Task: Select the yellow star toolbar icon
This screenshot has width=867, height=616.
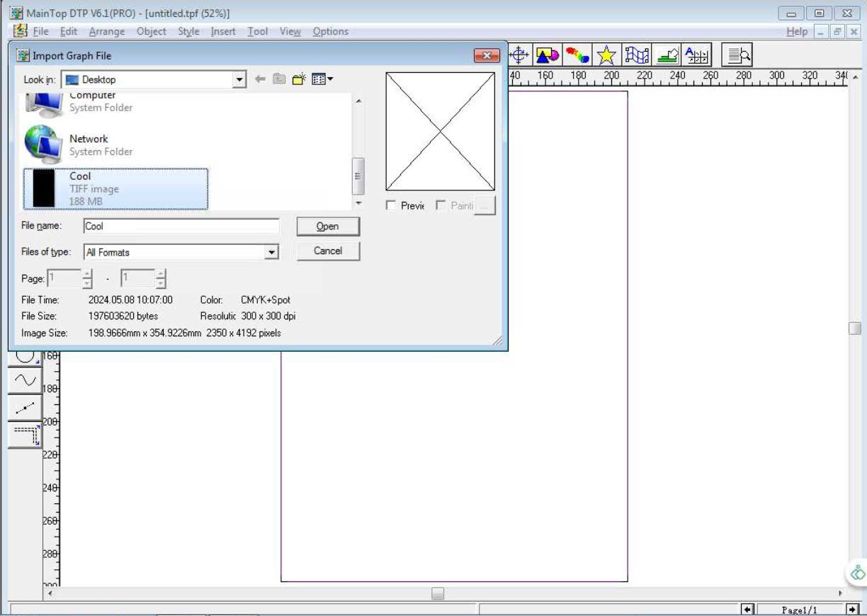Action: click(x=606, y=55)
